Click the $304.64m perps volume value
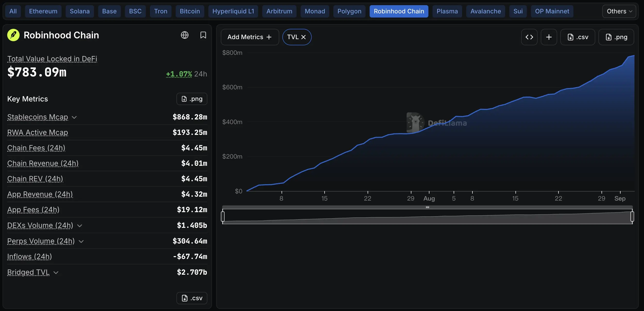 [x=190, y=241]
